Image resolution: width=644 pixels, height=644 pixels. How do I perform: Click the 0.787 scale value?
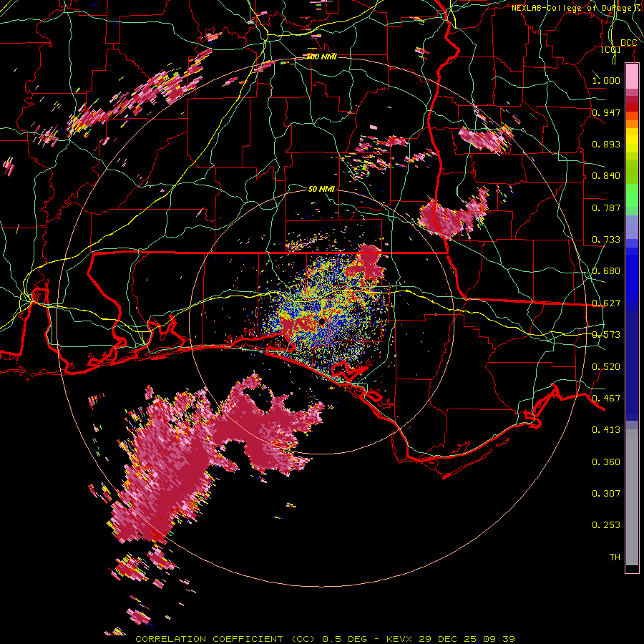[606, 208]
